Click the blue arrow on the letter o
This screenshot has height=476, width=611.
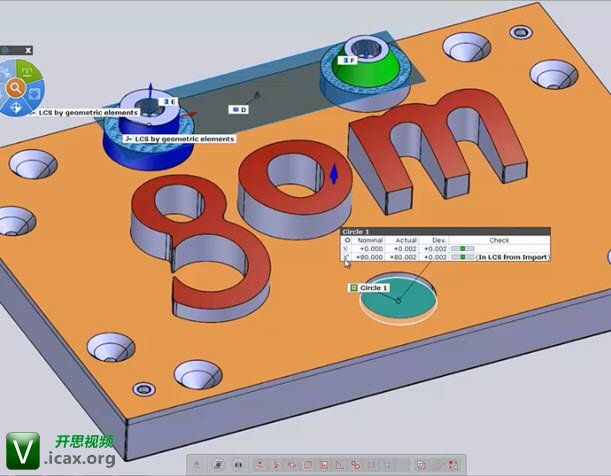tap(334, 174)
